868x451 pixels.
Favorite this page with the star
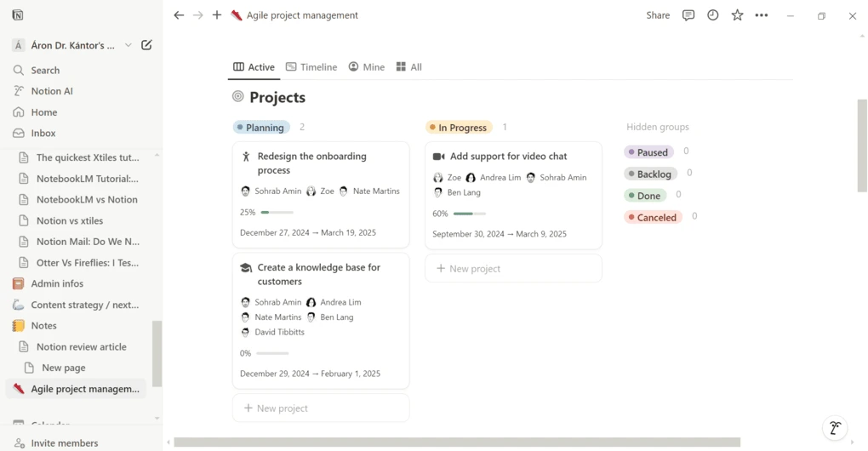click(737, 15)
